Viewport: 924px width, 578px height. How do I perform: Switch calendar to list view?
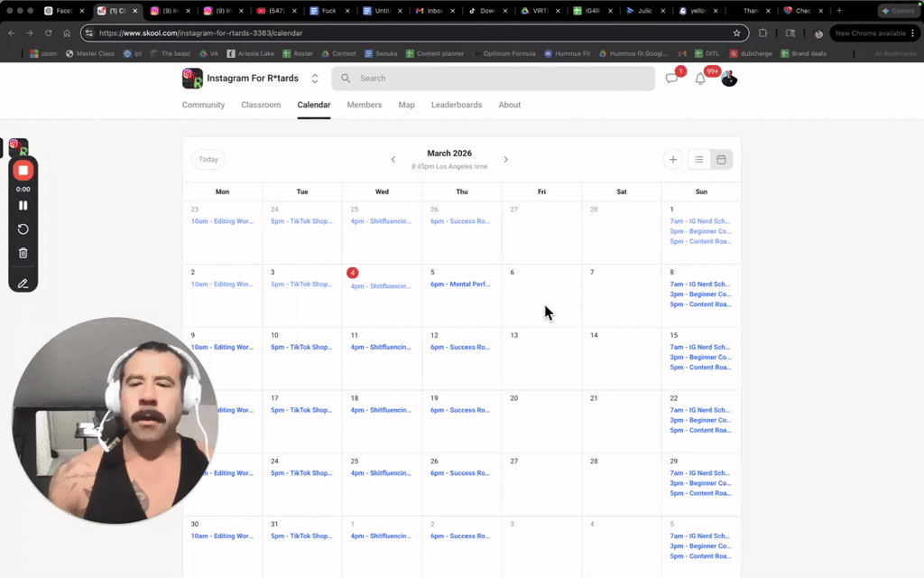pyautogui.click(x=698, y=159)
